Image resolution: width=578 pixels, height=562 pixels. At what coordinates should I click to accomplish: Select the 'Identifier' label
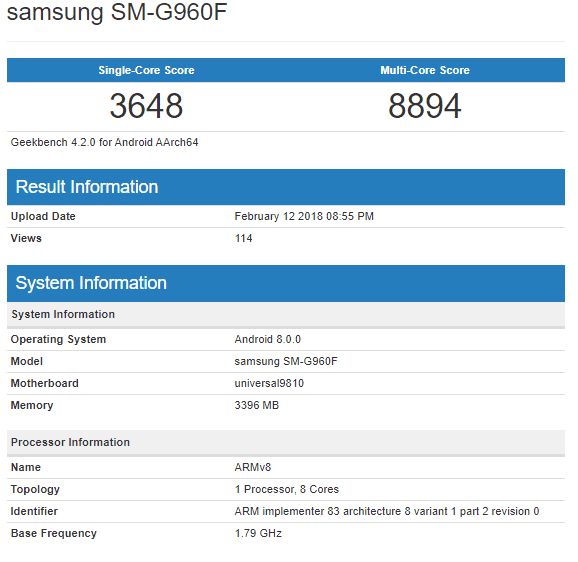coord(34,512)
